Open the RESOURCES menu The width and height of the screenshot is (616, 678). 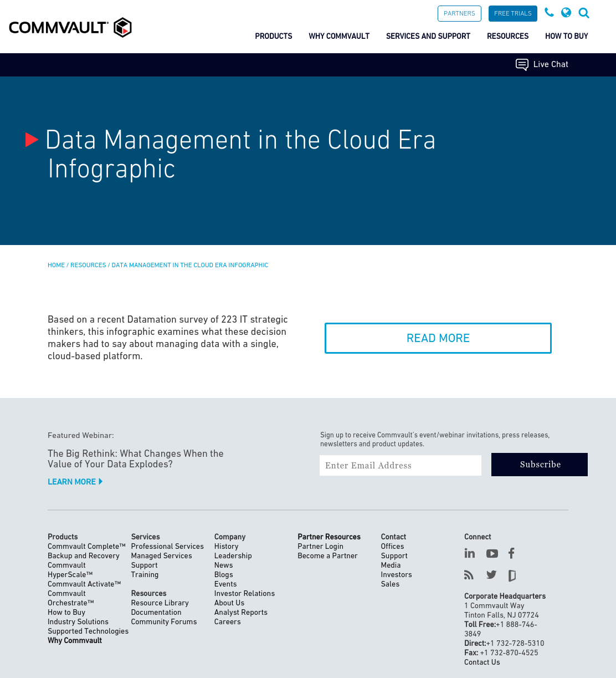(507, 36)
